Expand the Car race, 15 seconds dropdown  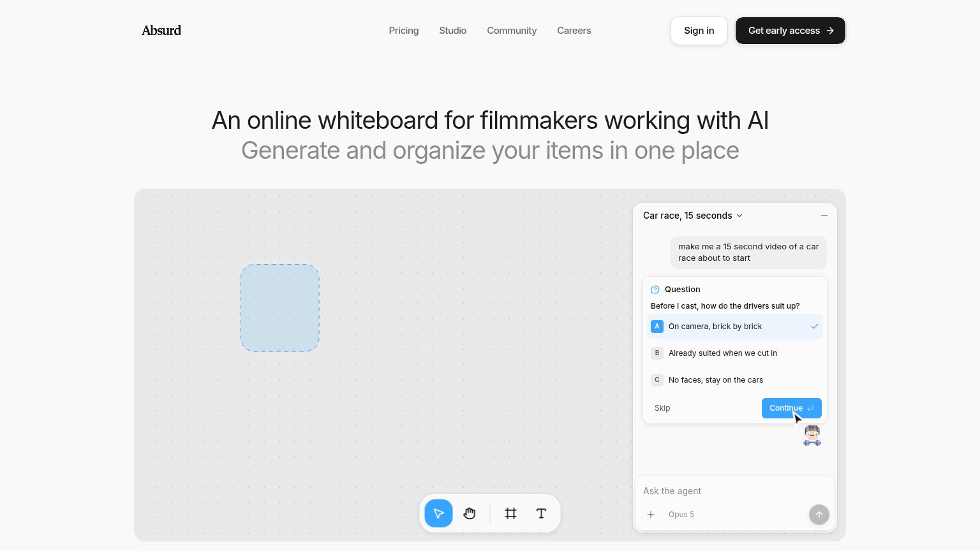[x=693, y=216]
